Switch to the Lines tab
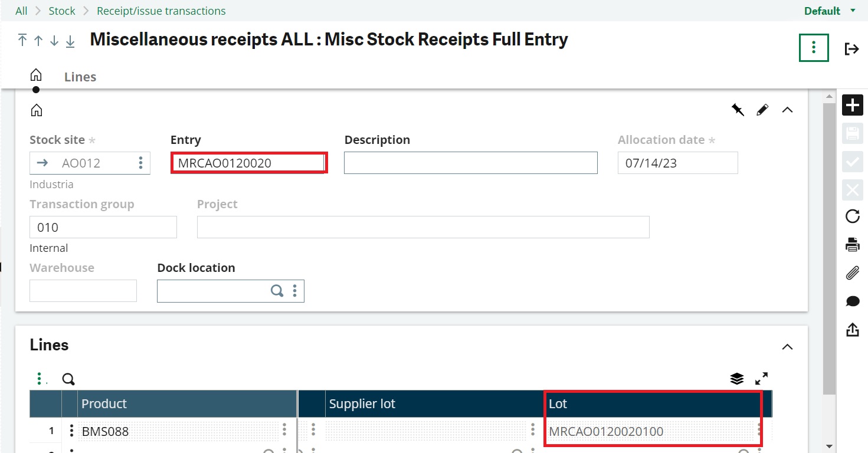868x453 pixels. [x=80, y=77]
